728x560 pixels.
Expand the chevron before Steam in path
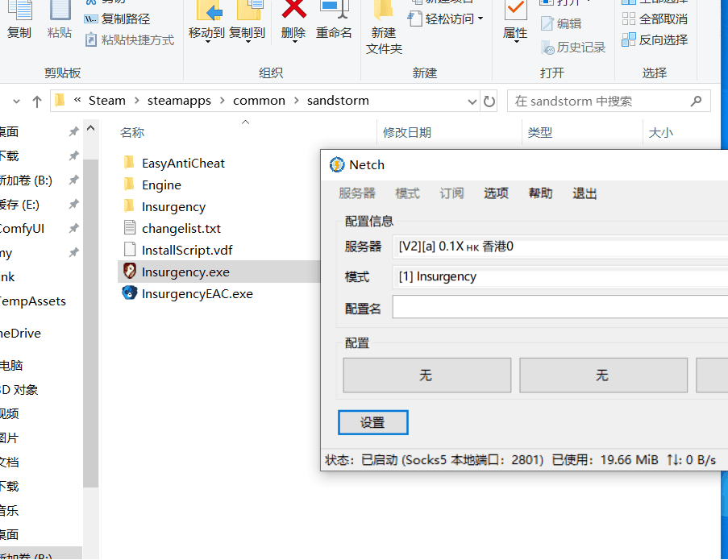point(77,100)
